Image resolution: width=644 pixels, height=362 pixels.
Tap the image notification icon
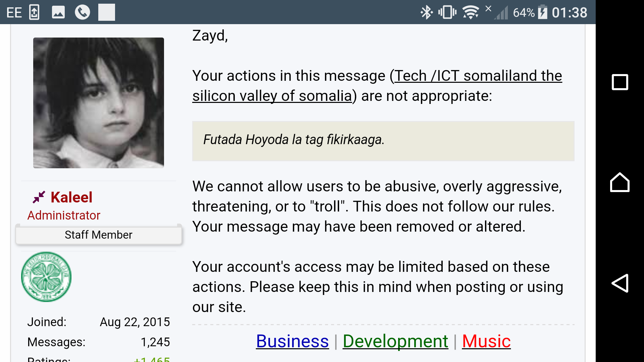tap(58, 12)
